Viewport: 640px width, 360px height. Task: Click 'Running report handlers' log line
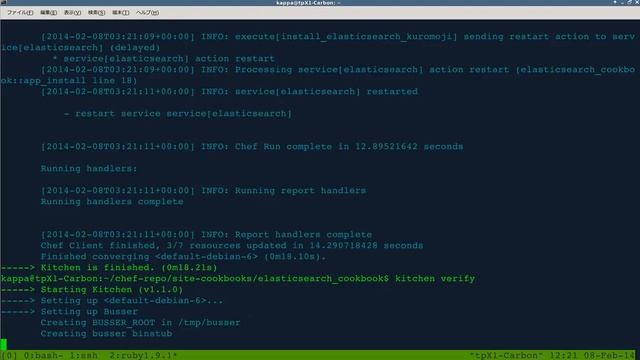pos(300,191)
